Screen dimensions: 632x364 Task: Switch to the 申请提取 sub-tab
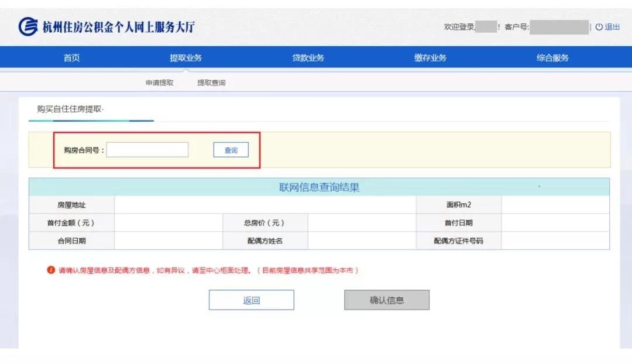(x=158, y=83)
